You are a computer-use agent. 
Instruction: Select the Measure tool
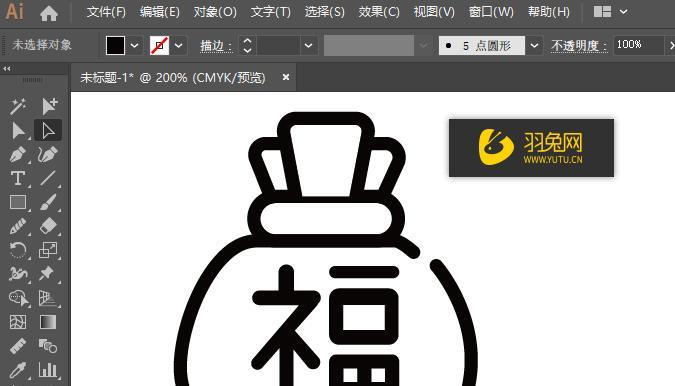pos(18,346)
